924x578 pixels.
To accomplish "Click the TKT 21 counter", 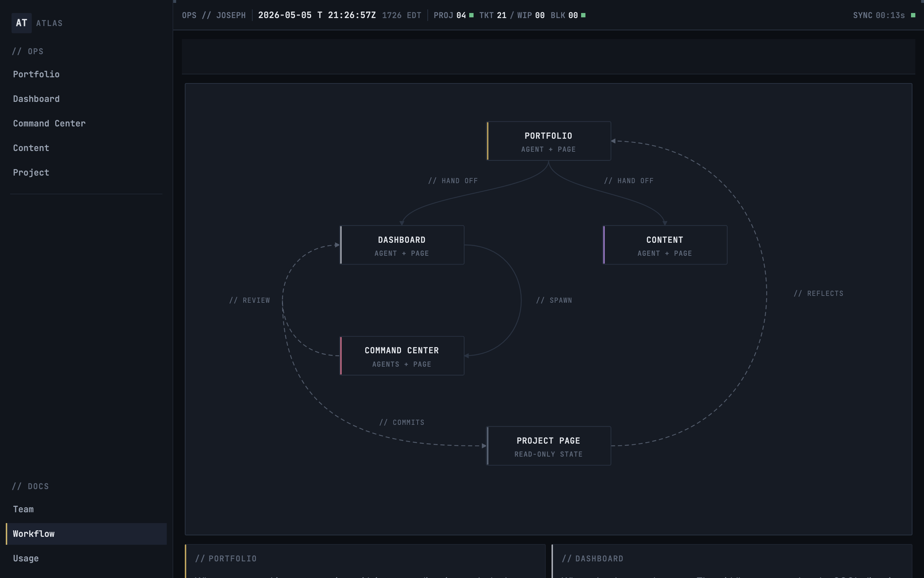I will pyautogui.click(x=493, y=15).
